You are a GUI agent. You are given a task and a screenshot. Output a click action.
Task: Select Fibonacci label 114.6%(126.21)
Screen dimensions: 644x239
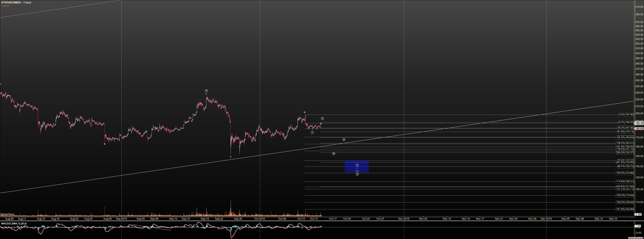624,181
